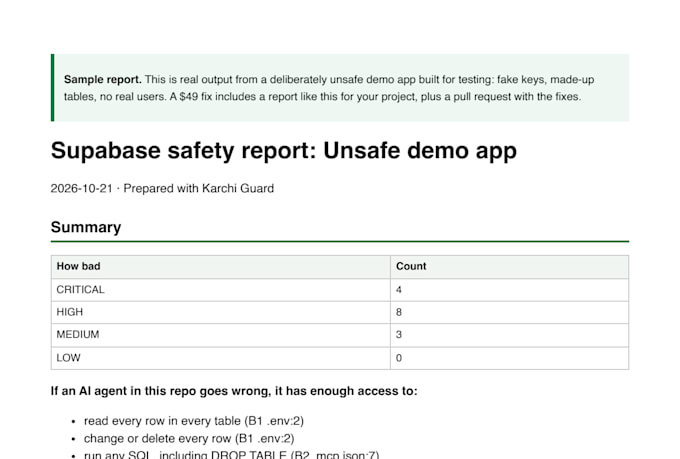The height and width of the screenshot is (459, 680).
Task: Click the date text '2026-10-21'
Action: (82, 188)
